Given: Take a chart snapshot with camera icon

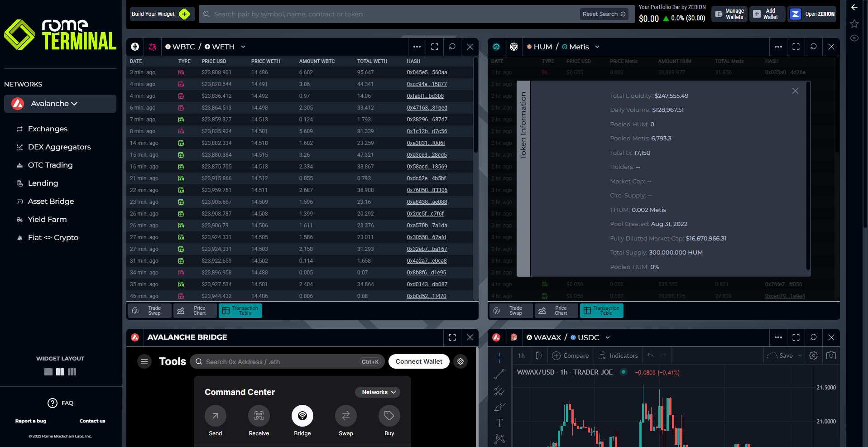Looking at the screenshot, I should click(831, 356).
